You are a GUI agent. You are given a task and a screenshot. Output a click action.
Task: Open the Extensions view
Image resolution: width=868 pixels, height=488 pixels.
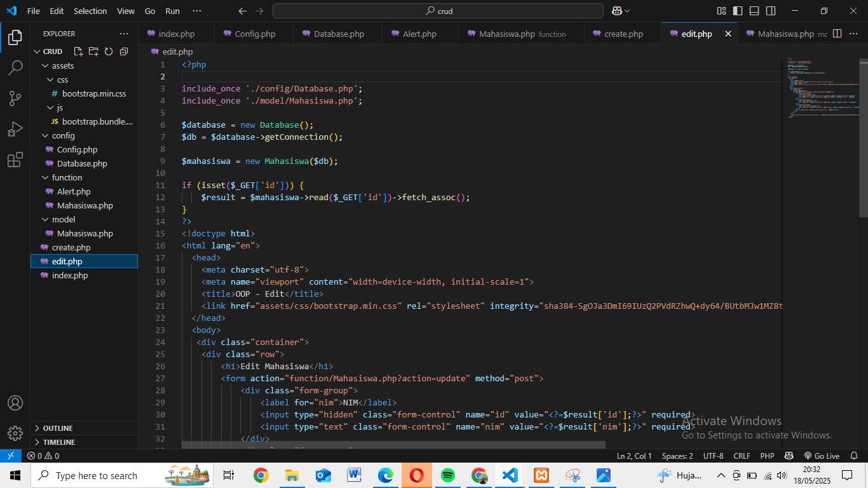(x=15, y=159)
